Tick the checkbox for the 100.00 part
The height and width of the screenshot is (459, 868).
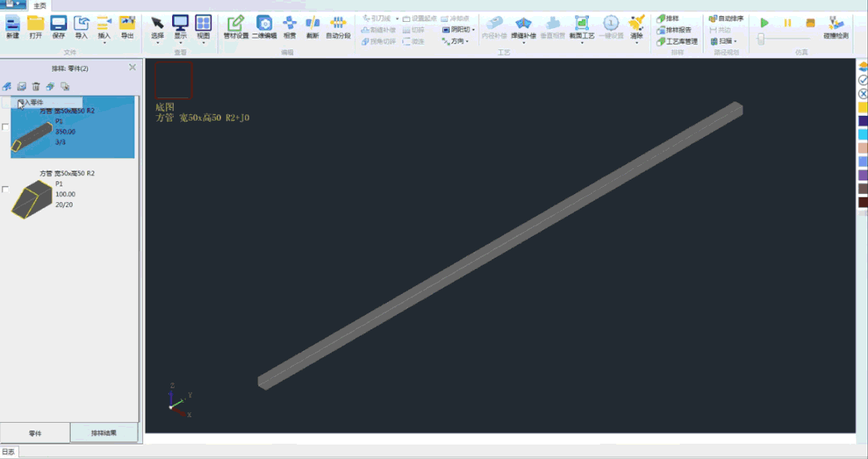(6, 190)
